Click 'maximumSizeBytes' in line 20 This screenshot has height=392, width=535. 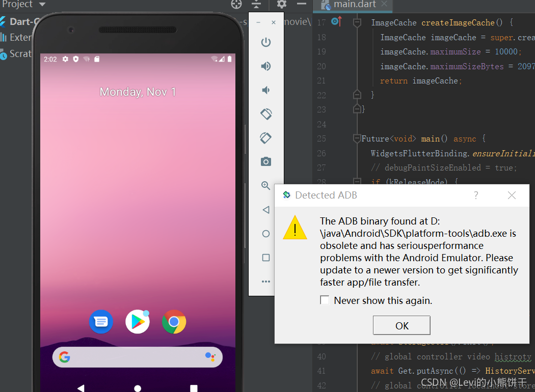click(x=467, y=66)
